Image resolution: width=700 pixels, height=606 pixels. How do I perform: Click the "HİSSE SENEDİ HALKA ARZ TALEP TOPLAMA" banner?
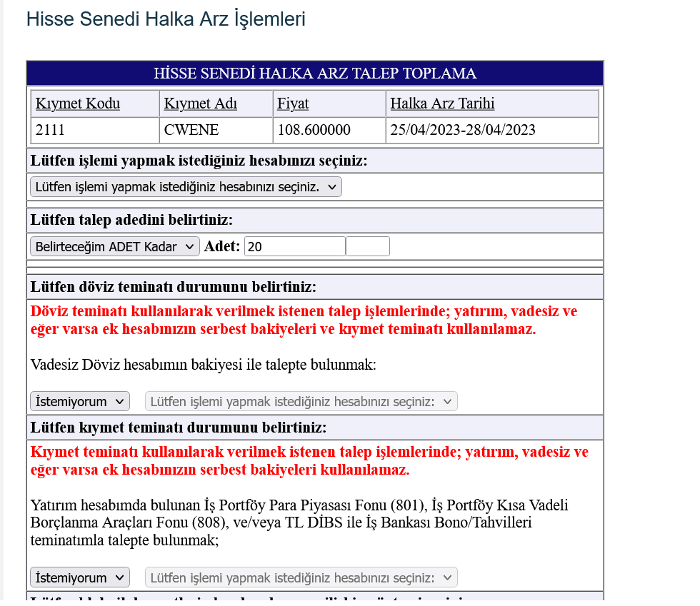[x=314, y=72]
